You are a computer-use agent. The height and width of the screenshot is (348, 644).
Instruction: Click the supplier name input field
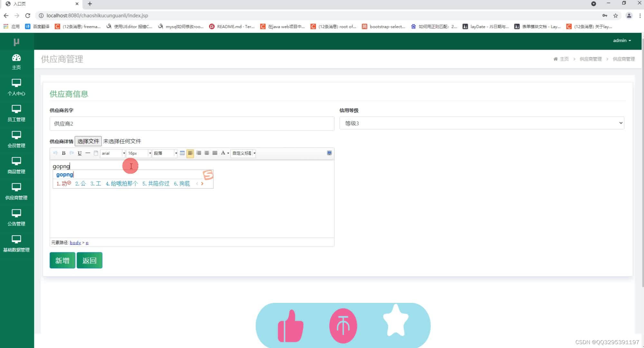click(192, 123)
